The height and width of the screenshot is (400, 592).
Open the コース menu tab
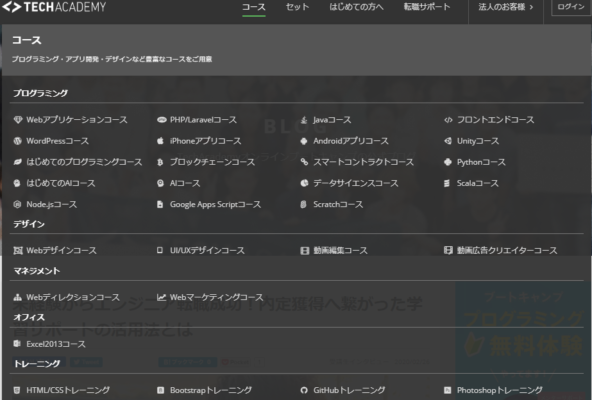tap(254, 7)
